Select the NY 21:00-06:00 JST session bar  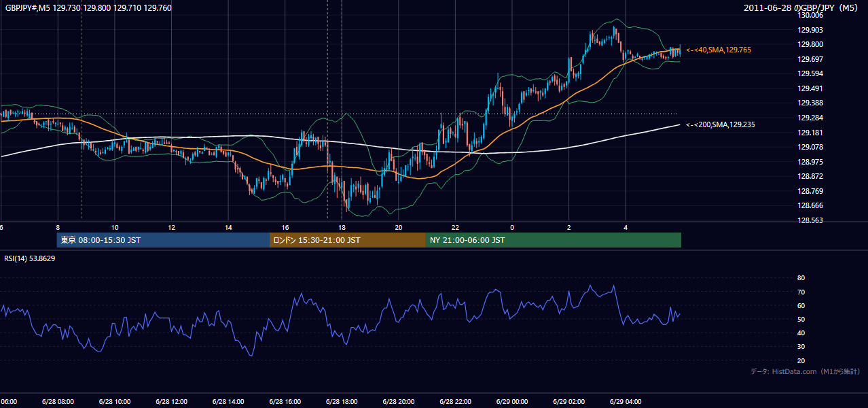553,240
